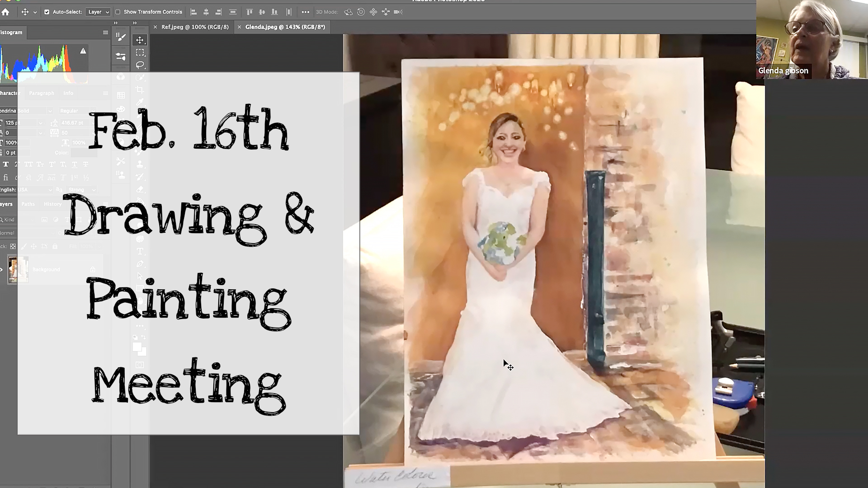This screenshot has height=488, width=868.
Task: Close the Glenda.jpeg document tab
Action: click(239, 27)
